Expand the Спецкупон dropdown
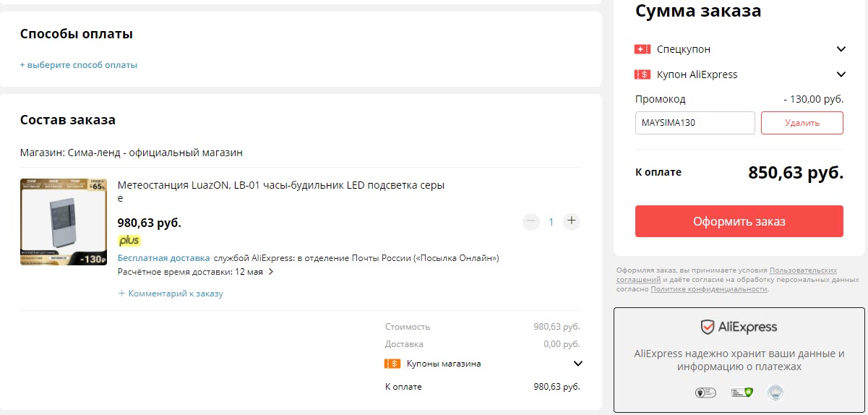Image resolution: width=868 pixels, height=415 pixels. point(841,49)
